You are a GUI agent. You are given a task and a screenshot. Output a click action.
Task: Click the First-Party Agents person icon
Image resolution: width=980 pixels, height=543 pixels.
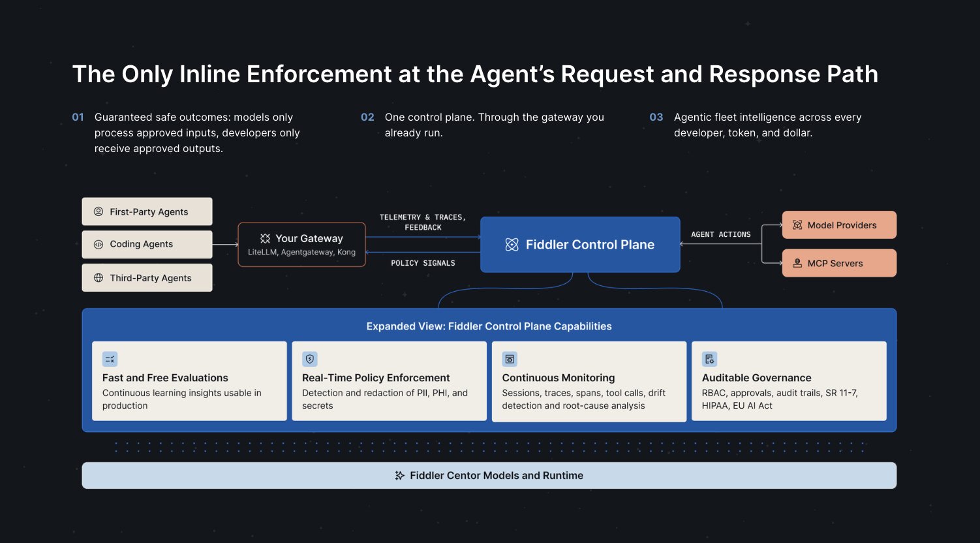pyautogui.click(x=99, y=211)
